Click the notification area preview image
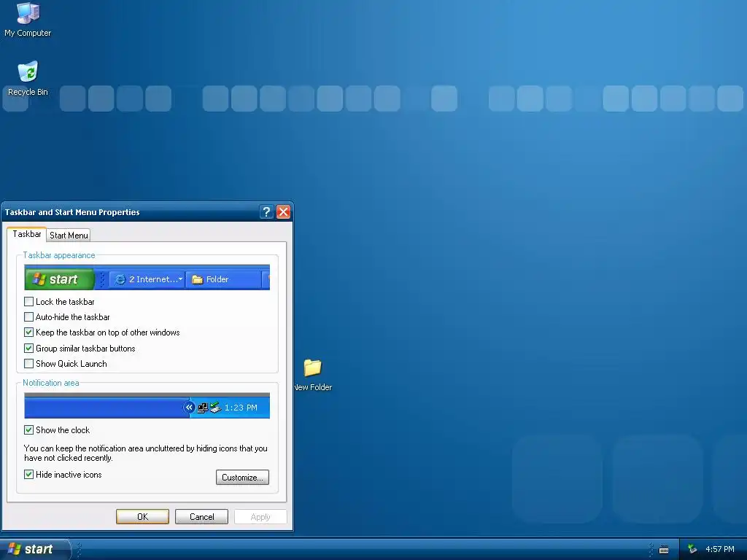Viewport: 747px width, 560px height. pyautogui.click(x=147, y=405)
